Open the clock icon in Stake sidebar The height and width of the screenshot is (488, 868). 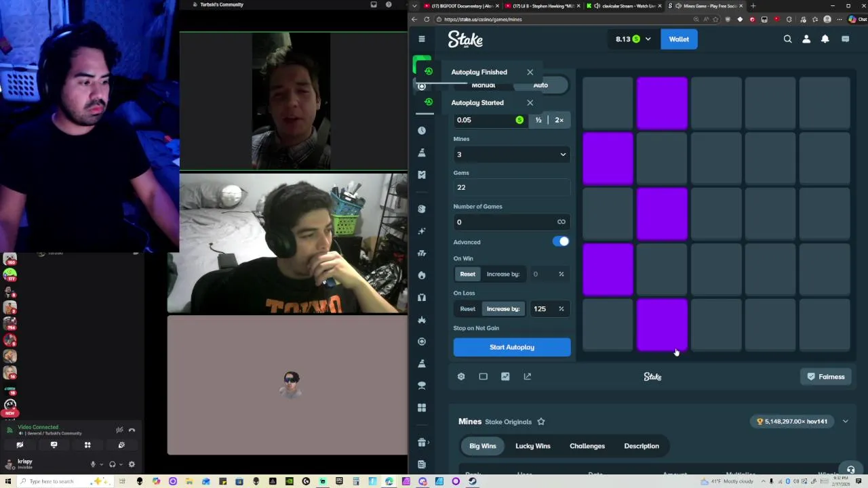click(422, 130)
